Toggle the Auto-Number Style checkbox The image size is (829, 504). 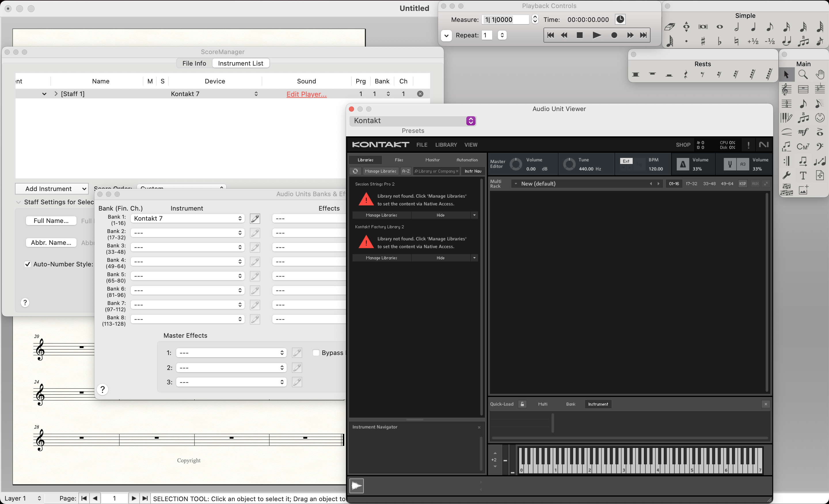28,264
